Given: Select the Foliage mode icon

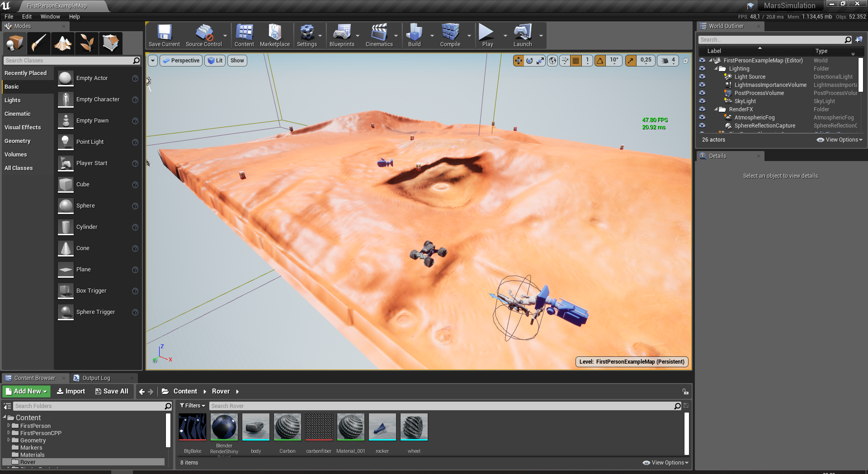Looking at the screenshot, I should (x=87, y=43).
